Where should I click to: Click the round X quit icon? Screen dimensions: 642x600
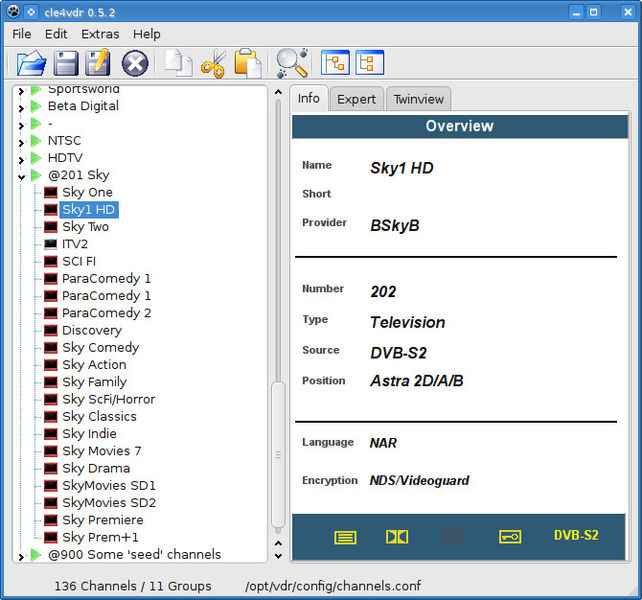[x=135, y=64]
